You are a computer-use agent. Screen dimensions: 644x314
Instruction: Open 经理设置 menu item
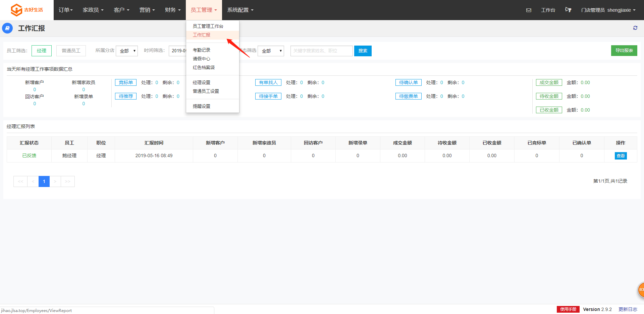point(213,82)
